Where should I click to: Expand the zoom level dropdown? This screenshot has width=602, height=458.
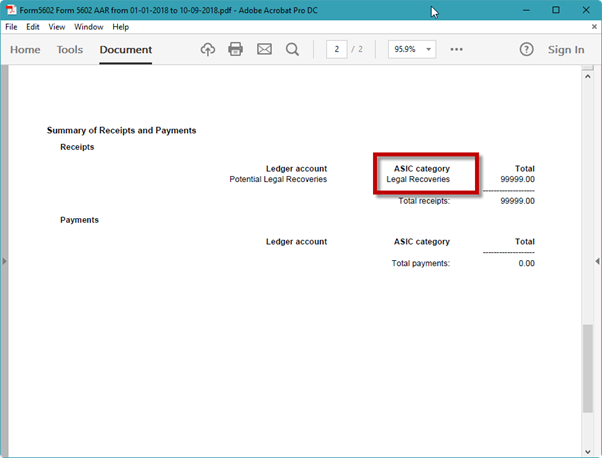click(429, 49)
